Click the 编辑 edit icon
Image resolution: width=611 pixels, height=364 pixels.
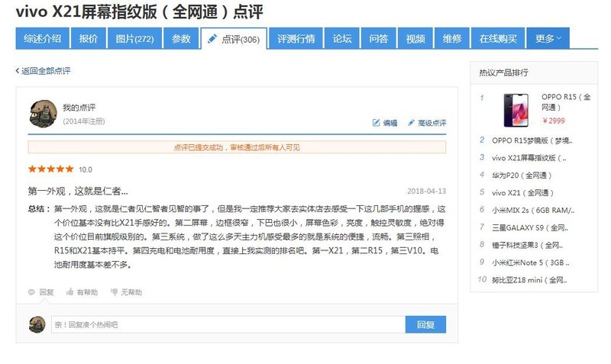376,123
